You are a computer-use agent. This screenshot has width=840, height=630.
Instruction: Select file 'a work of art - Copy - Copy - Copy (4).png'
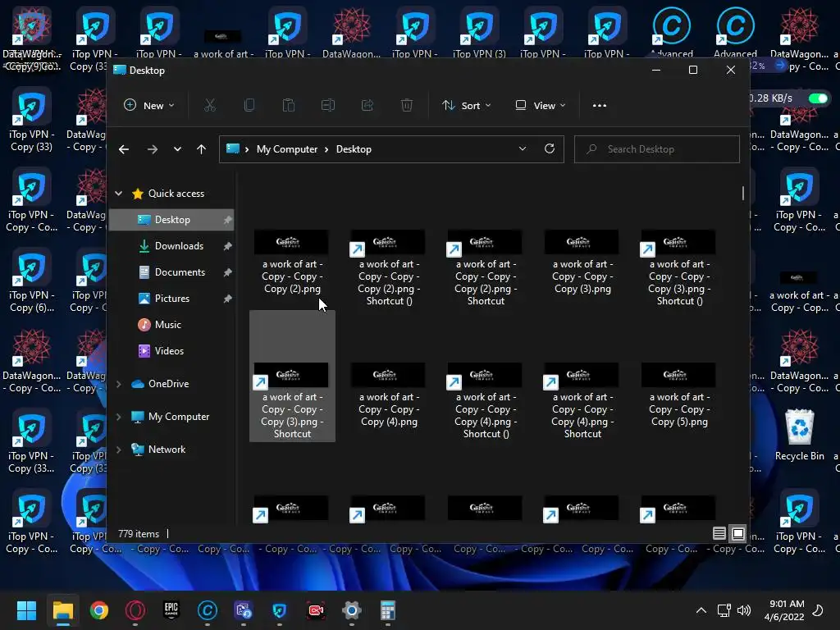pyautogui.click(x=389, y=395)
